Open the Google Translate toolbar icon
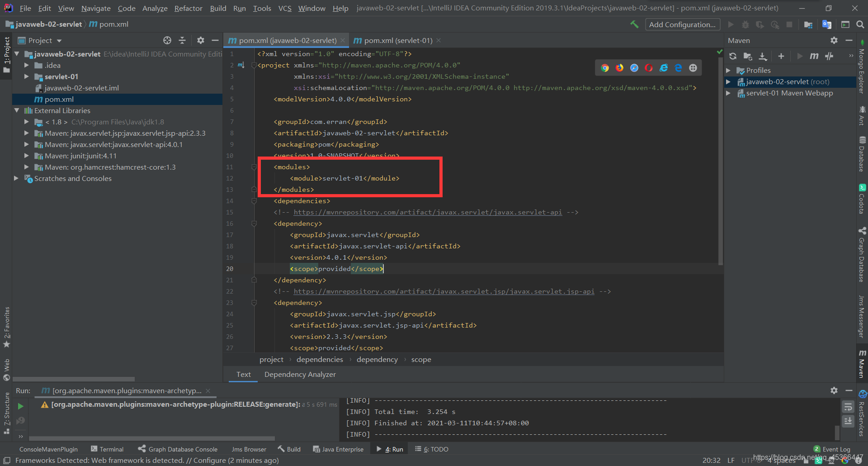This screenshot has height=466, width=868. (827, 24)
